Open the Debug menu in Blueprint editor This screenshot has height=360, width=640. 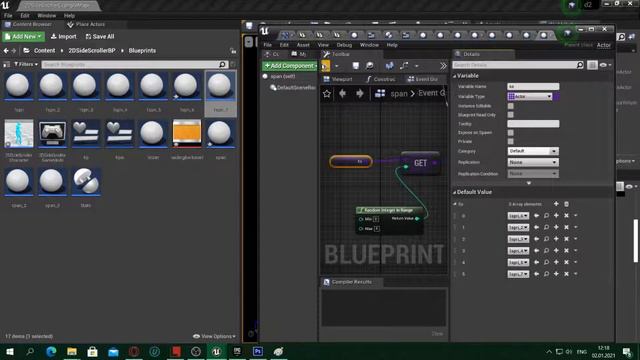coord(344,45)
